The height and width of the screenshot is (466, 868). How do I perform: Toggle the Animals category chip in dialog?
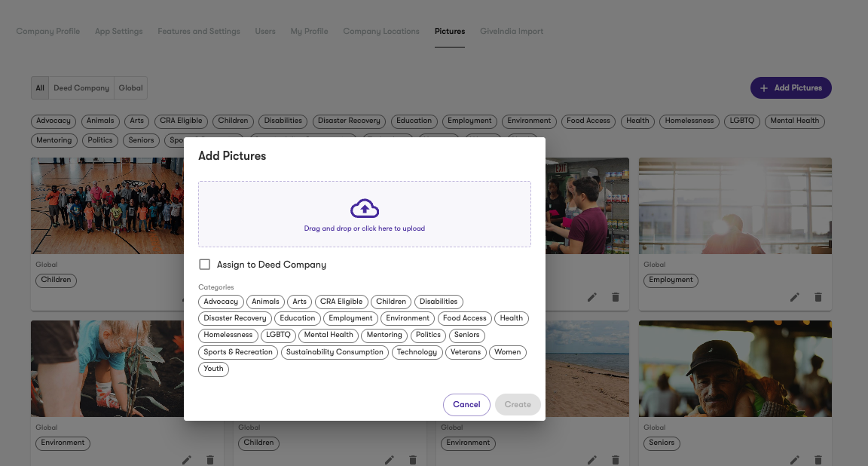click(x=265, y=302)
